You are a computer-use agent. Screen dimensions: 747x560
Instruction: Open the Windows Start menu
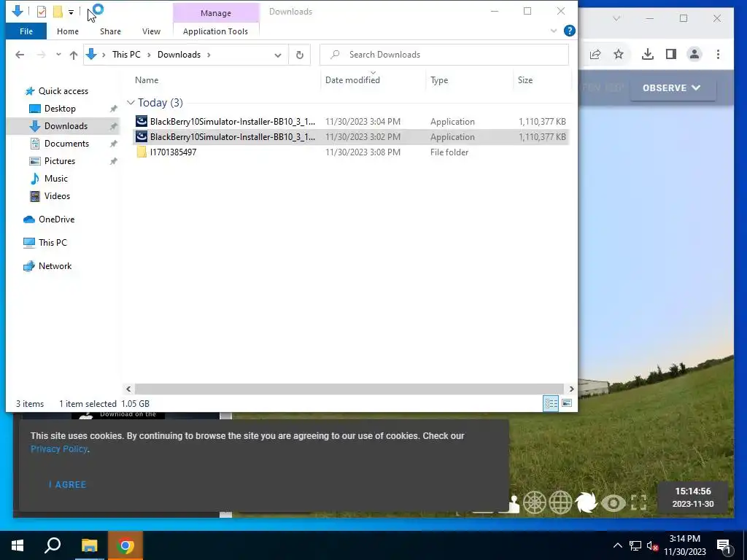click(18, 545)
